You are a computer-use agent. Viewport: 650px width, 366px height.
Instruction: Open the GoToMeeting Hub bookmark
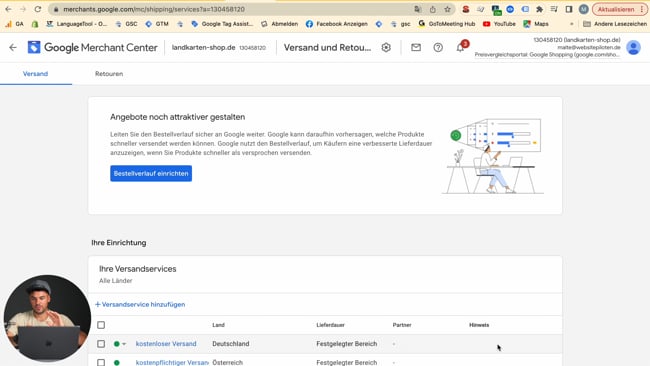coord(447,24)
